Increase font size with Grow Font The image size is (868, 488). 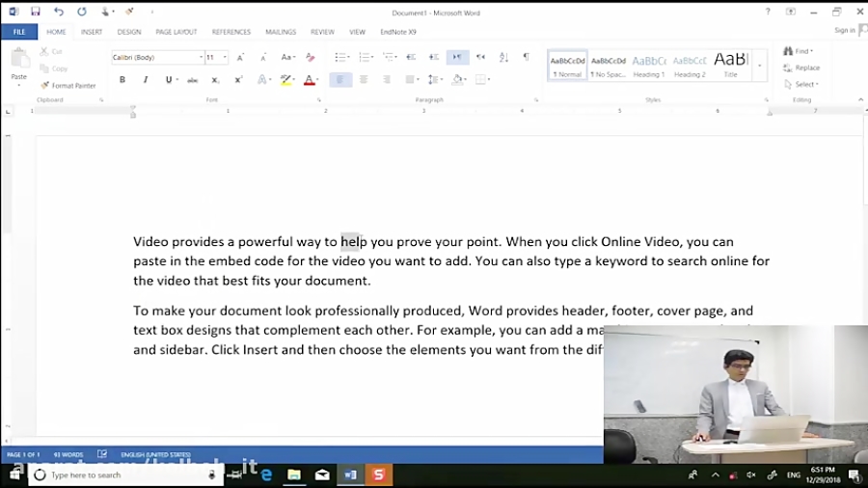240,58
